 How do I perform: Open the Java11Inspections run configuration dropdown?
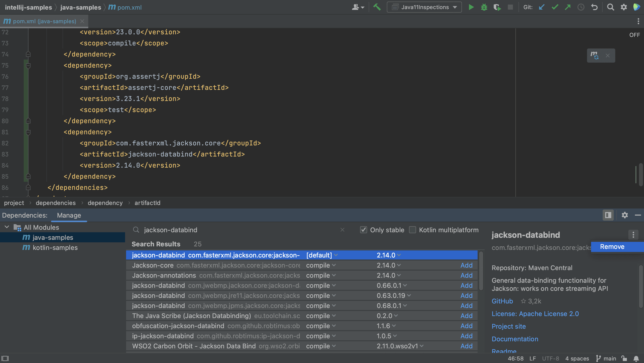(424, 7)
